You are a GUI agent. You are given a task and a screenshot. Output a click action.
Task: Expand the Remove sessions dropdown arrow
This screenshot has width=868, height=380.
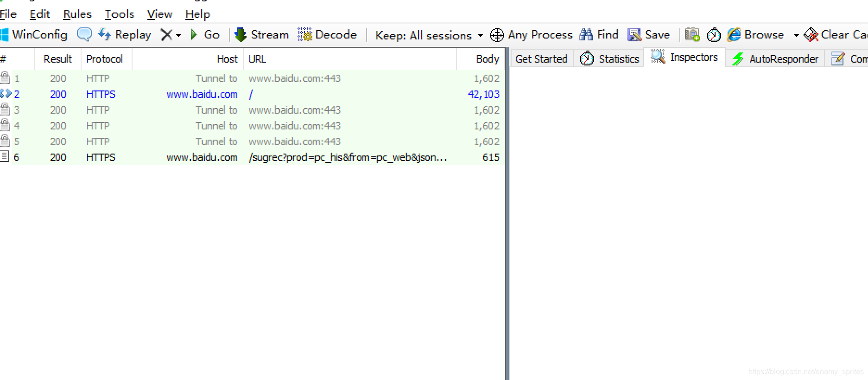tap(178, 35)
